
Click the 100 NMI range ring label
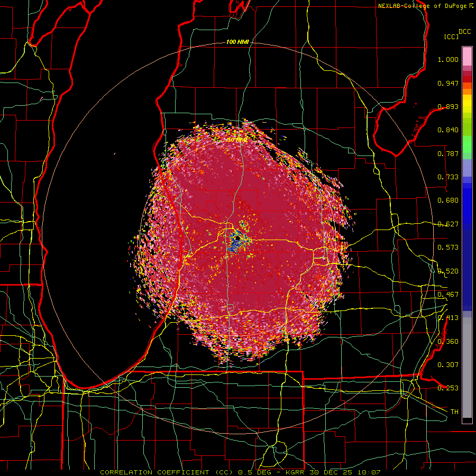pos(237,42)
